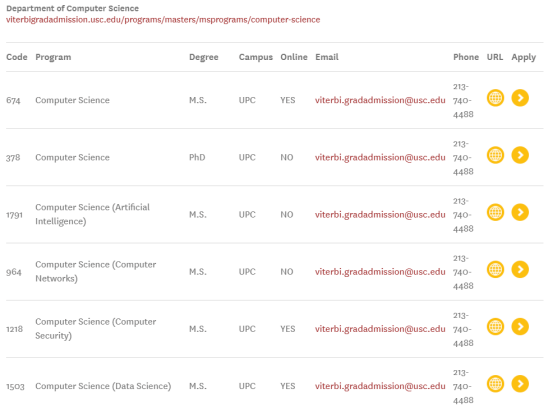Click the Apply arrow for Computer Security M.S.
Image resolution: width=554 pixels, height=408 pixels.
520,327
